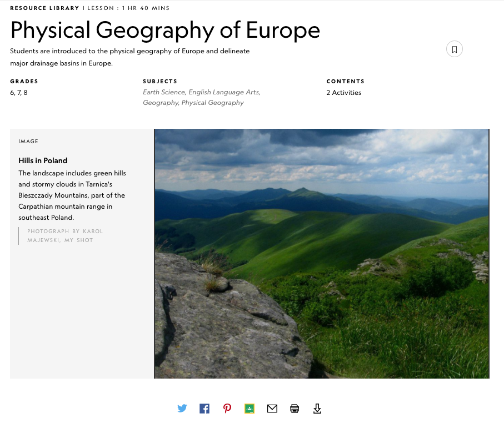Click the Hills in Poland caption title
This screenshot has height=423, width=504.
(43, 160)
